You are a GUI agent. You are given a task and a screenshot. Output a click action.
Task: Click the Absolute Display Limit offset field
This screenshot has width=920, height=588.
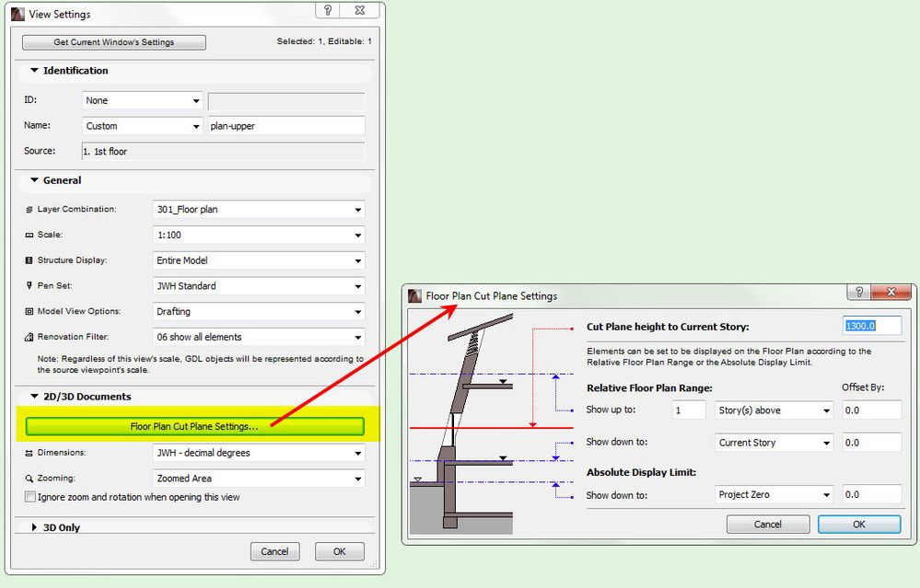point(872,495)
